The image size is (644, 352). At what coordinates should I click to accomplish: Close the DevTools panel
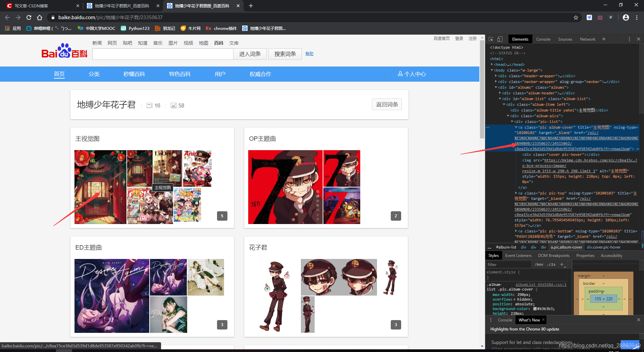tap(639, 39)
